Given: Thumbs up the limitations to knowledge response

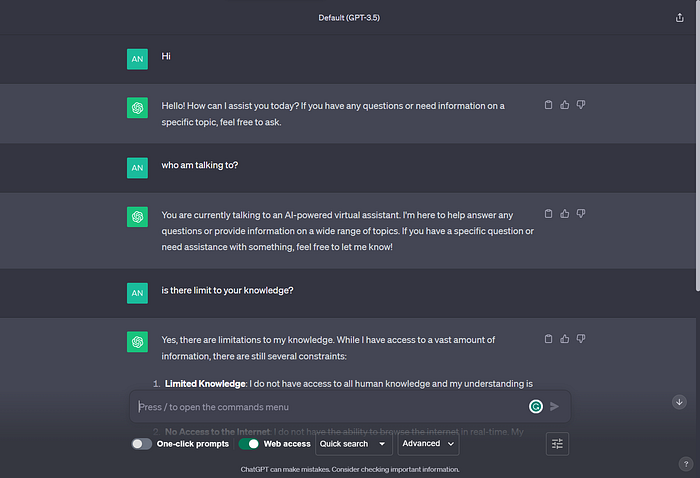Looking at the screenshot, I should click(x=565, y=339).
